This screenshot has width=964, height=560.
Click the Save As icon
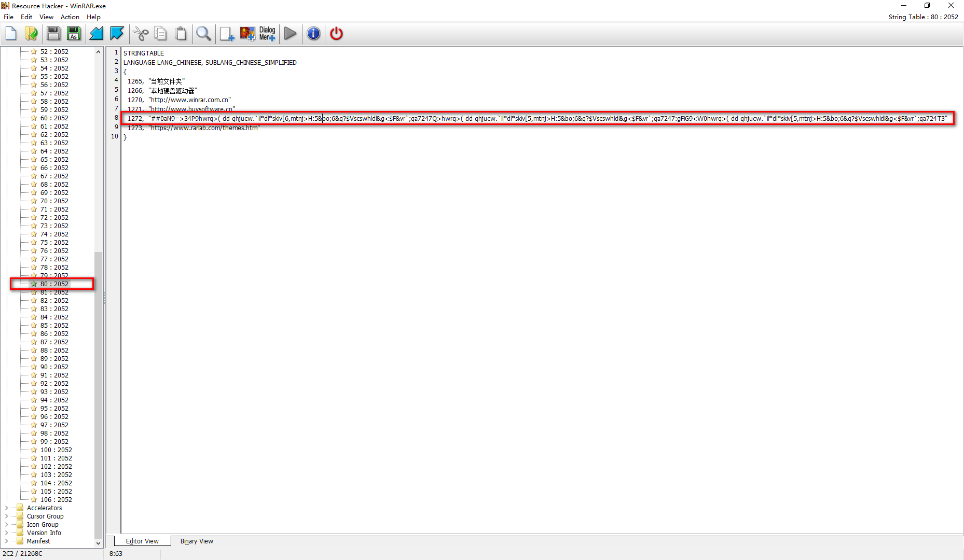point(74,34)
